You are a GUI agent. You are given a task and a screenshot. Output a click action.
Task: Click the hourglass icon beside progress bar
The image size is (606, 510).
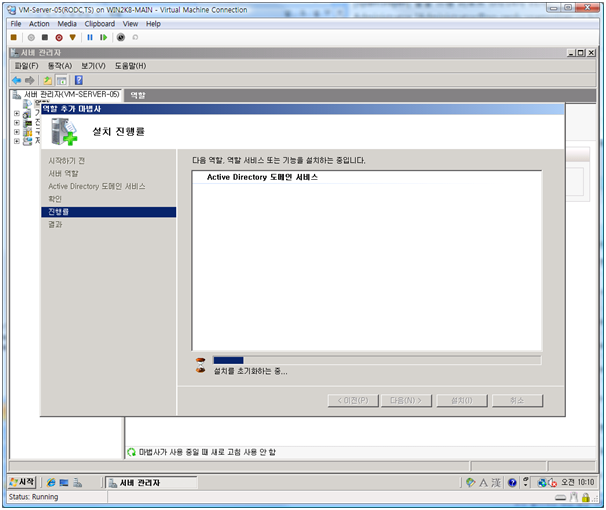pyautogui.click(x=200, y=366)
